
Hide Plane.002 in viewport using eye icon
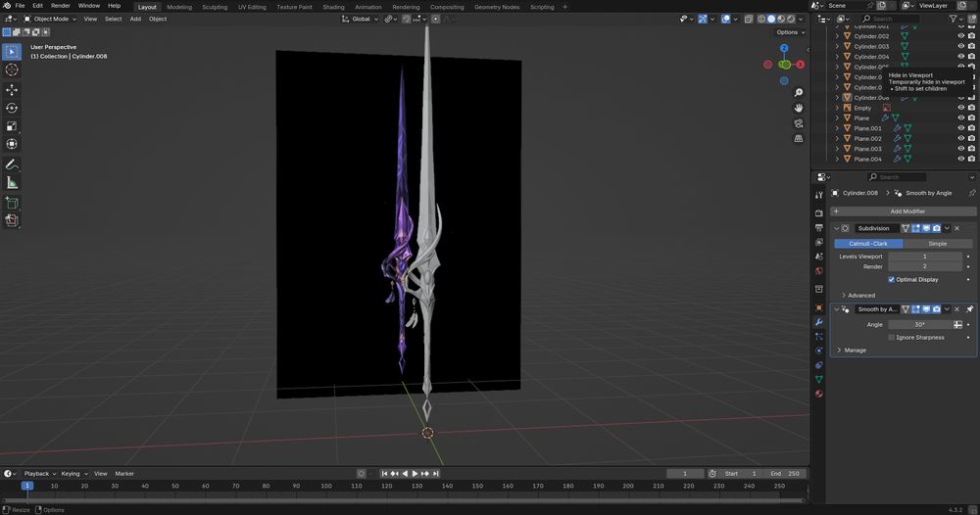click(x=960, y=138)
